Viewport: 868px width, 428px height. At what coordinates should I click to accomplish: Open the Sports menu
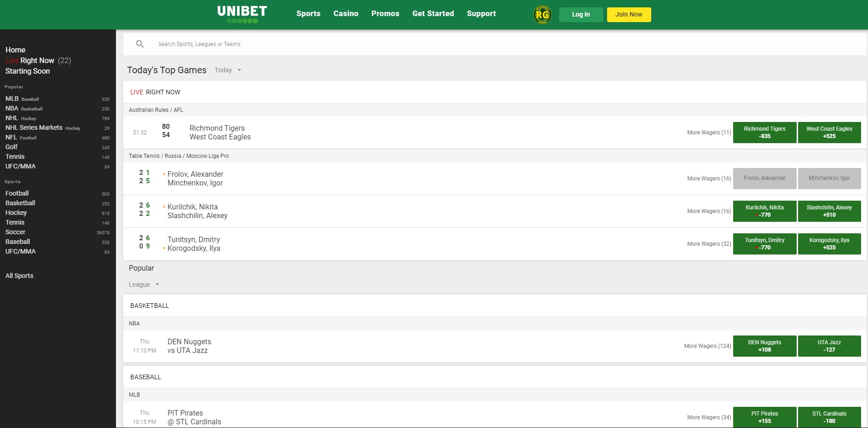[308, 14]
